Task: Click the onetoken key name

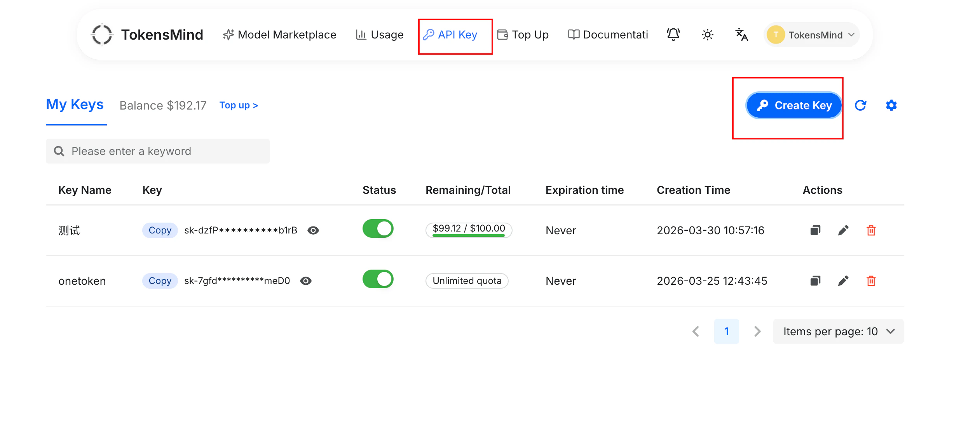Action: click(82, 281)
